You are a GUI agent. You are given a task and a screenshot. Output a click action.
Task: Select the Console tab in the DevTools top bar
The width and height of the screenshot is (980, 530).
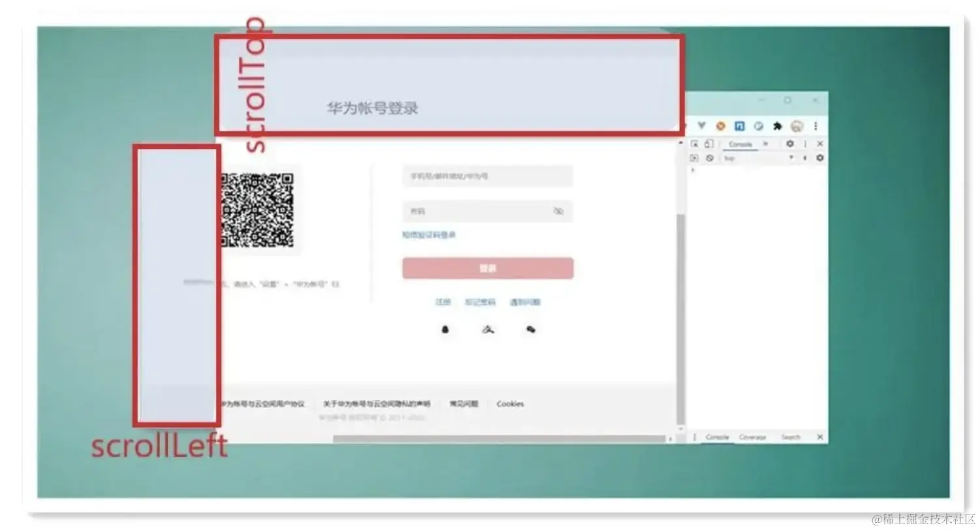pos(740,144)
